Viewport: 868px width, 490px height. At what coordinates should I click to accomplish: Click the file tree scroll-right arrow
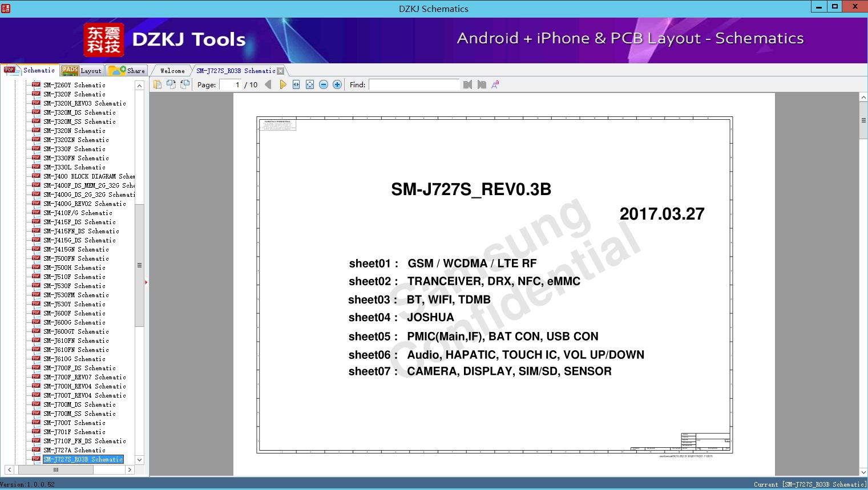(130, 469)
